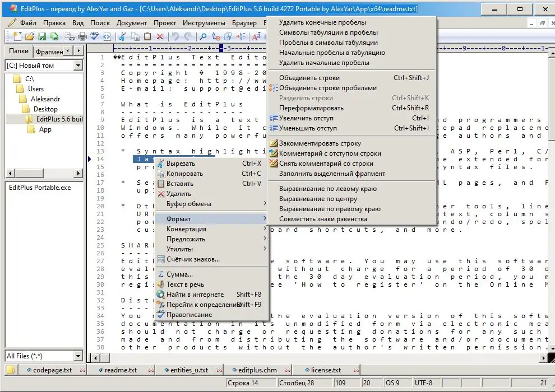Open Print Preview from the toolbar
The width and height of the screenshot is (555, 392).
tap(70, 36)
